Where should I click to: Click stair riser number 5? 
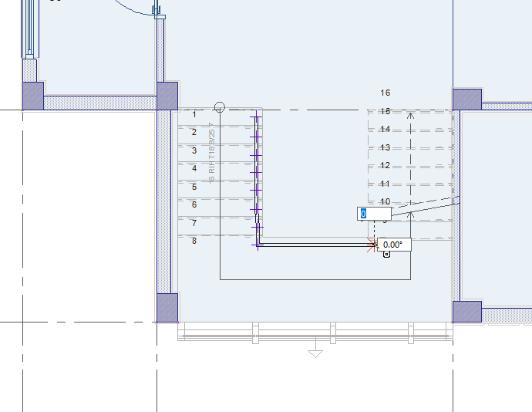194,187
